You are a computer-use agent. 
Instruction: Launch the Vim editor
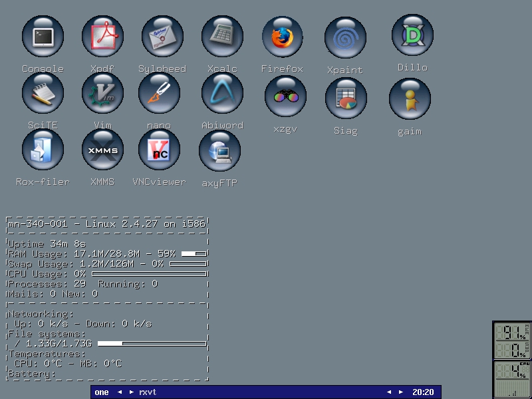point(102,93)
